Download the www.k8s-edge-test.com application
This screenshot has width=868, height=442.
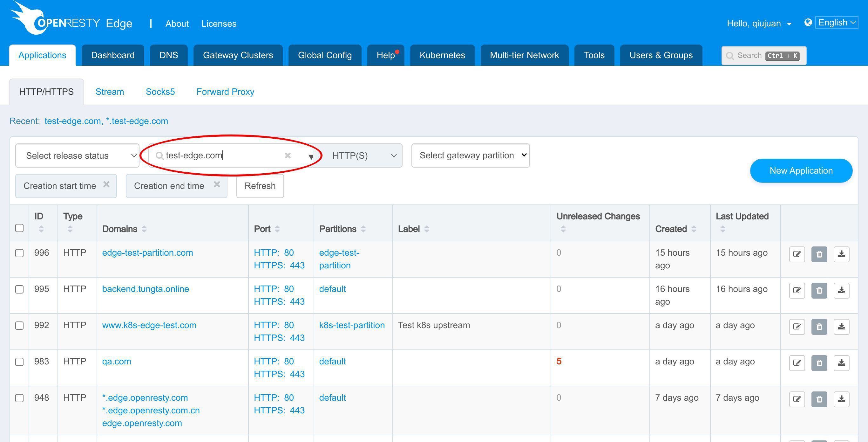click(x=841, y=326)
